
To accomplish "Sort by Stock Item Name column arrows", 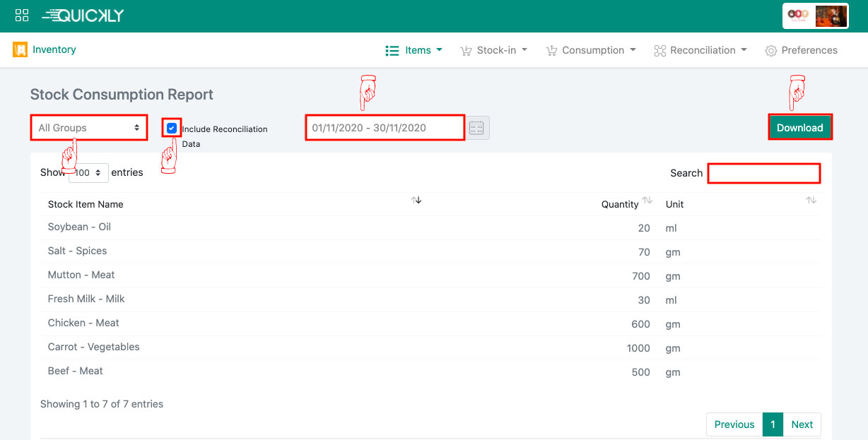I will point(416,201).
